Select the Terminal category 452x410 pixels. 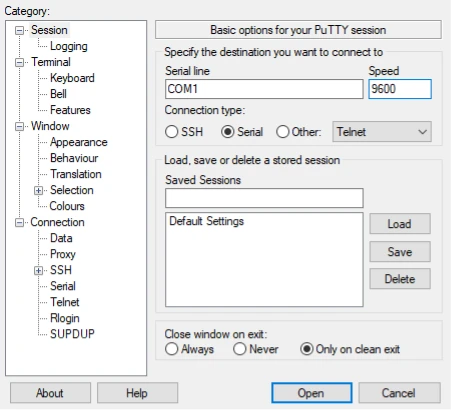tap(51, 62)
